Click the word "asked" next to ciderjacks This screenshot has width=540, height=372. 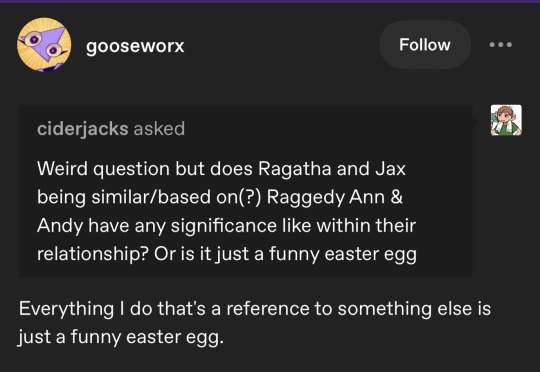pyautogui.click(x=159, y=128)
